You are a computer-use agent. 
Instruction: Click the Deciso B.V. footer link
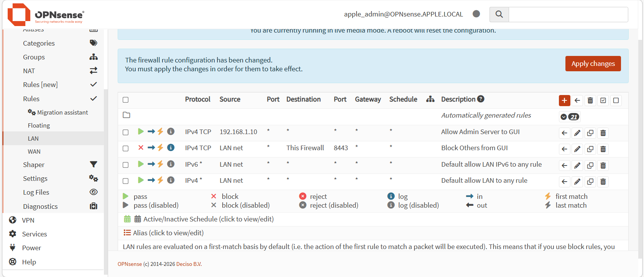(189, 264)
